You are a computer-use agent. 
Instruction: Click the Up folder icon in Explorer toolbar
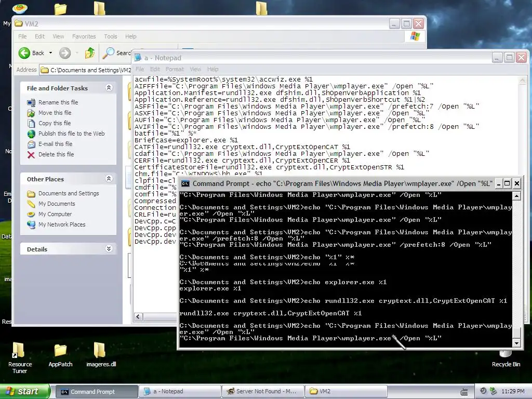(90, 53)
